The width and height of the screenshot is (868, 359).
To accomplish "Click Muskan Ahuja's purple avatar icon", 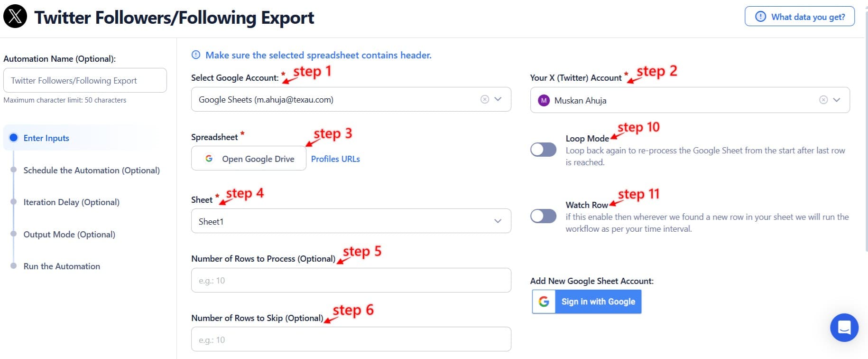I will coord(545,100).
